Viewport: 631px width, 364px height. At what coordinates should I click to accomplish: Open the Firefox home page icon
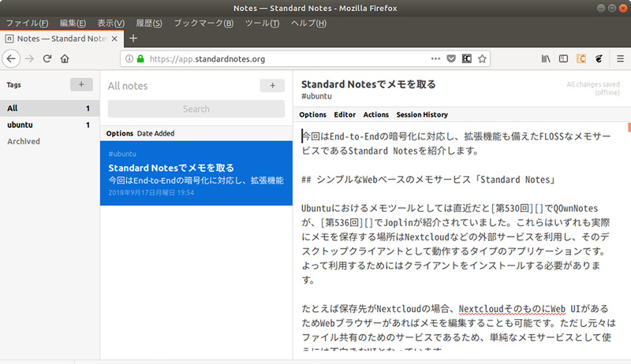pyautogui.click(x=65, y=59)
